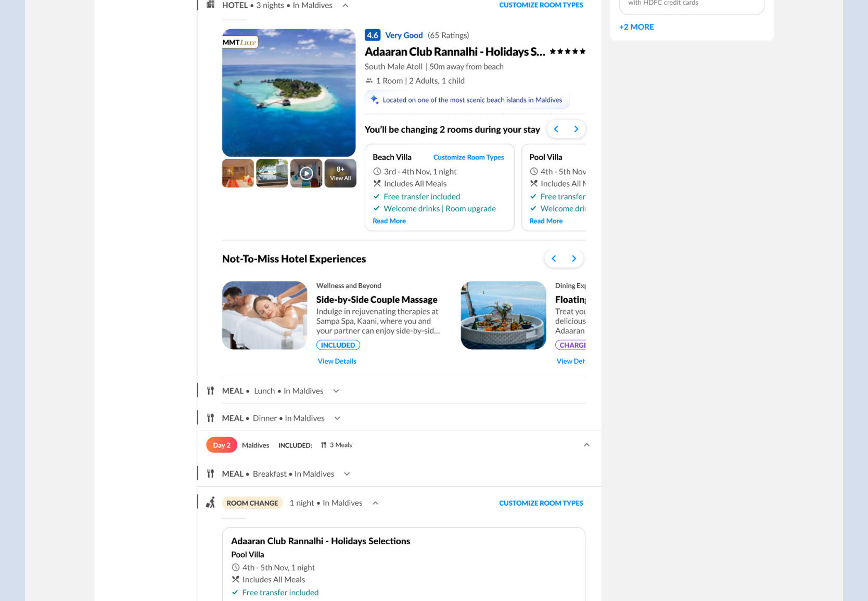The image size is (868, 601).
Task: Open floating breakfast photo
Action: (503, 315)
